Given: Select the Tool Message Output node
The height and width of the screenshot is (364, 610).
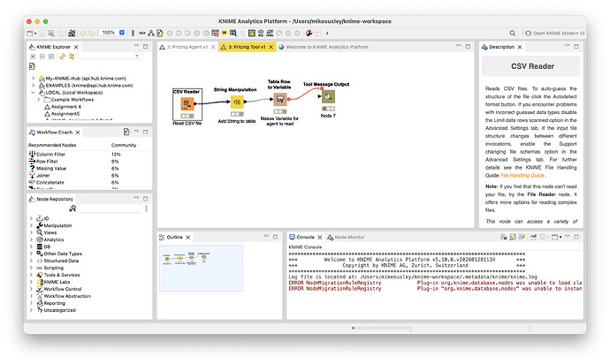Looking at the screenshot, I should [x=326, y=98].
